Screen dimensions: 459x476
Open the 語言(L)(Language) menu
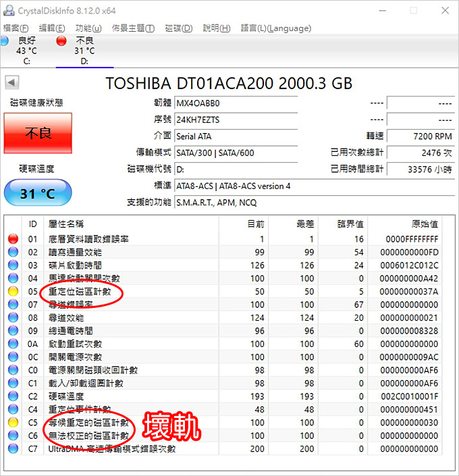point(276,28)
